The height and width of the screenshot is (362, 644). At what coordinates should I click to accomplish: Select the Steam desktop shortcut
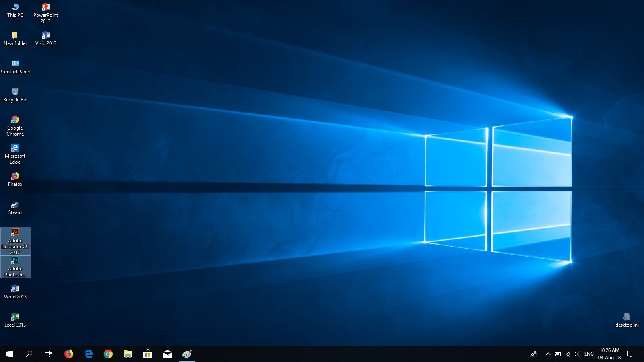15,208
